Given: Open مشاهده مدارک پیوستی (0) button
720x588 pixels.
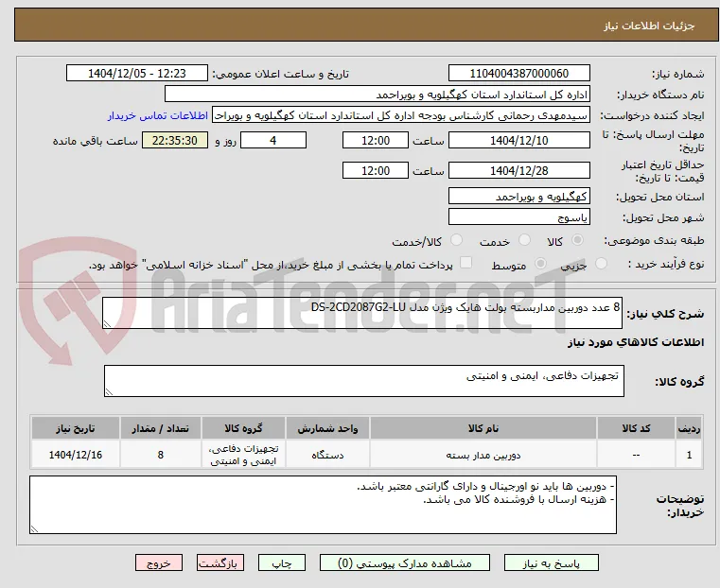Looking at the screenshot, I should 405,563.
